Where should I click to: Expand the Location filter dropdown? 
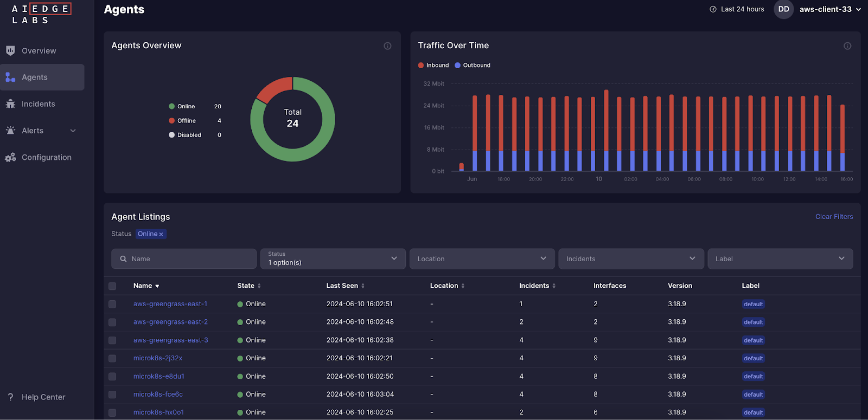(482, 259)
